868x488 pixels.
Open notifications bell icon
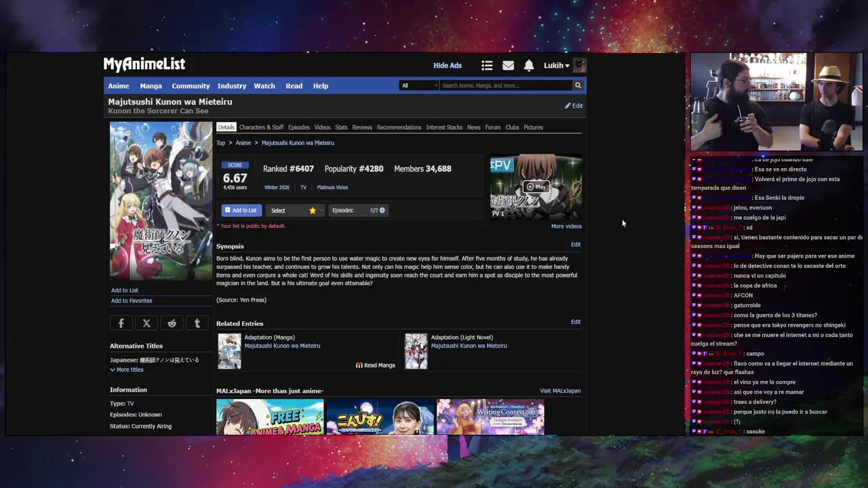click(529, 66)
